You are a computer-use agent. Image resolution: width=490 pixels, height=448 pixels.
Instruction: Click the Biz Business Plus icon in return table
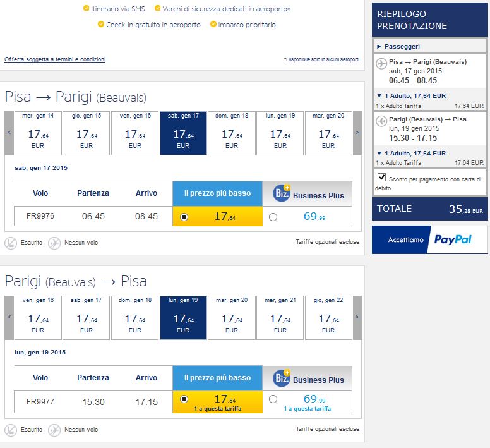pos(281,378)
